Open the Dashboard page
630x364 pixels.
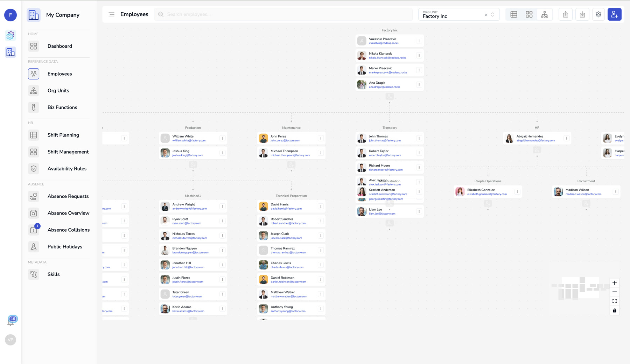(59, 46)
